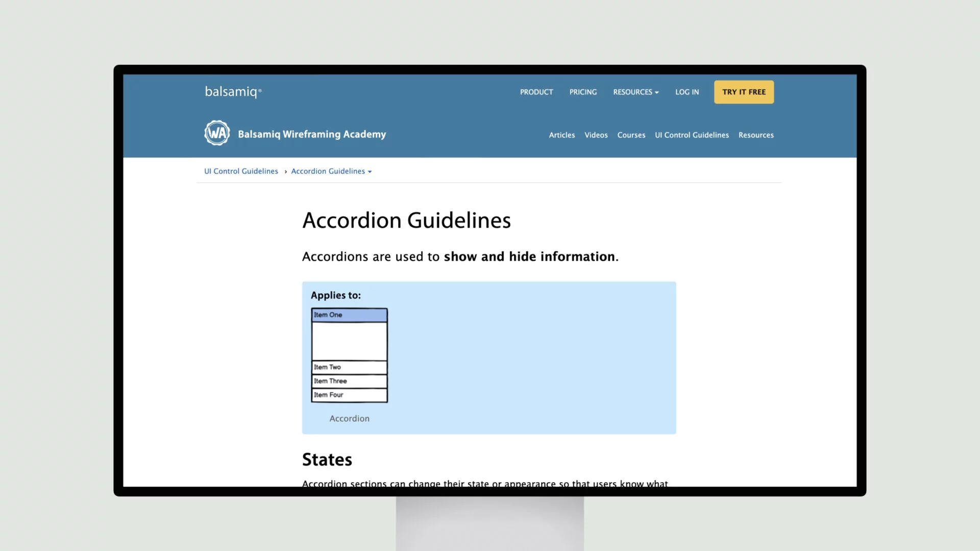Image resolution: width=980 pixels, height=551 pixels.
Task: Click the Applies to: label
Action: [x=336, y=295]
